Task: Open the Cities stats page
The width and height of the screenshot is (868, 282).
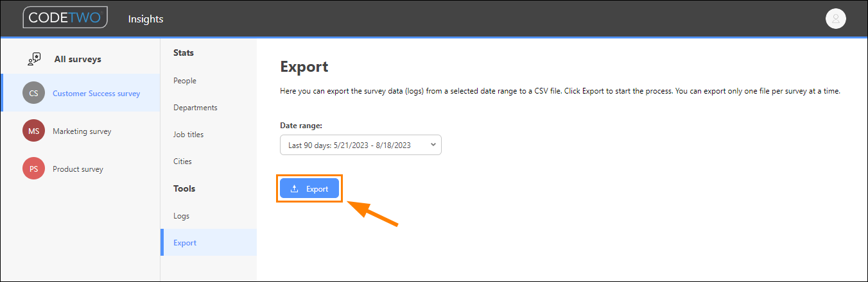Action: click(182, 162)
